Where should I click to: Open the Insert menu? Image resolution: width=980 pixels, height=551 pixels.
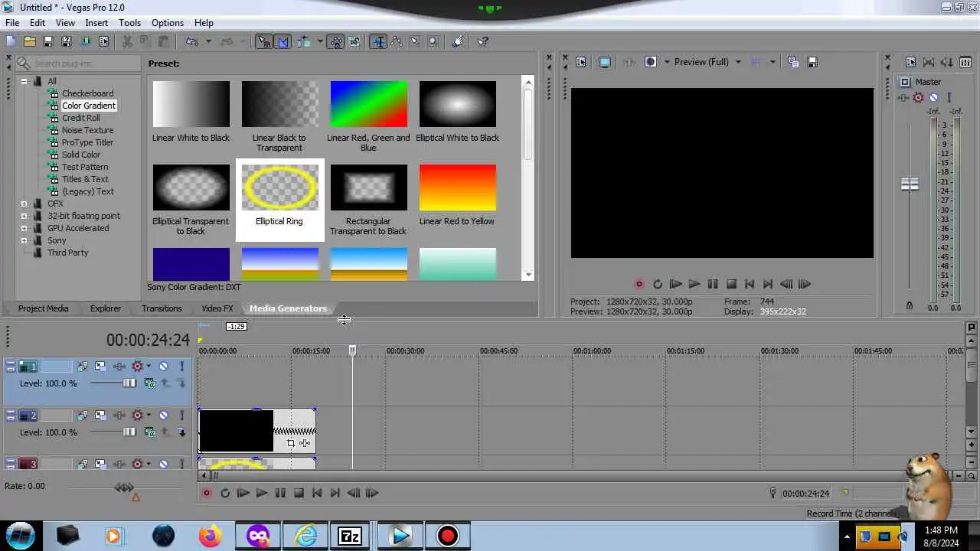(x=96, y=23)
